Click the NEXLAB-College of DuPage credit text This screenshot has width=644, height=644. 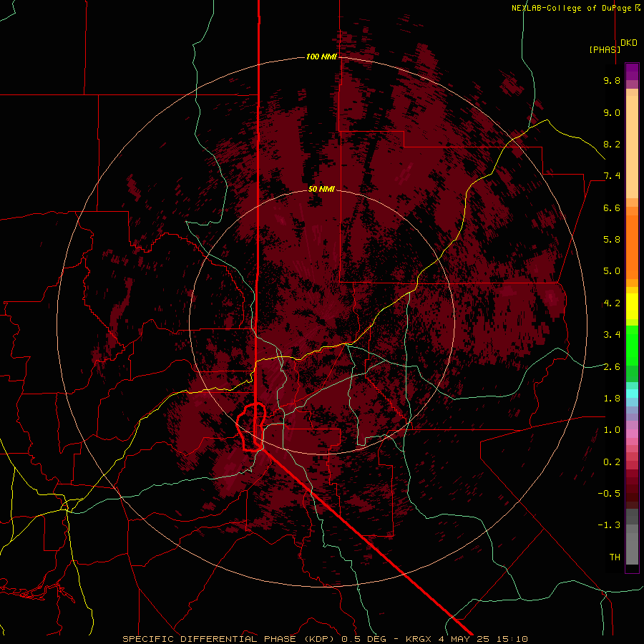pyautogui.click(x=572, y=8)
